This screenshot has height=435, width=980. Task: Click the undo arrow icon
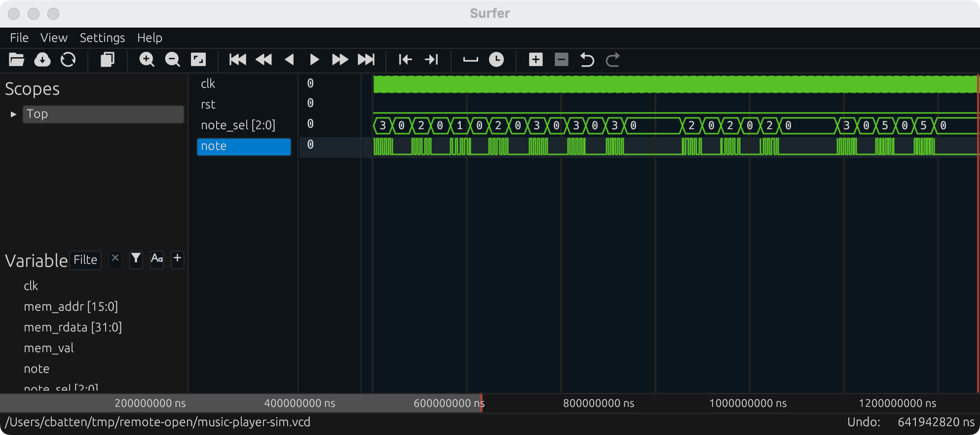[587, 60]
